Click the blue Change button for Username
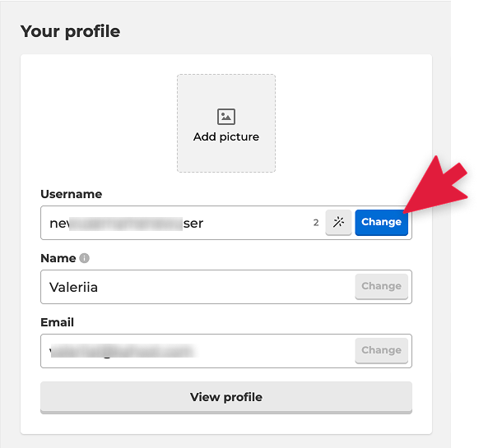 (381, 222)
